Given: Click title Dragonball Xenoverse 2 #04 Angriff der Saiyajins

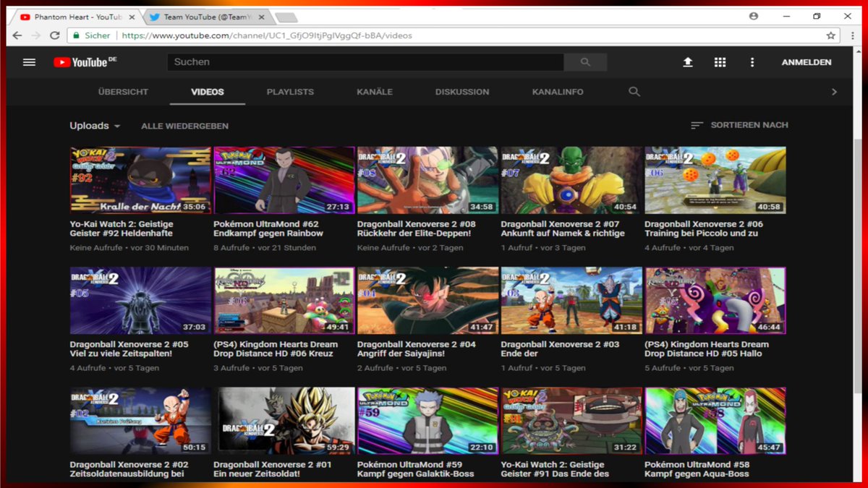Looking at the screenshot, I should 417,348.
